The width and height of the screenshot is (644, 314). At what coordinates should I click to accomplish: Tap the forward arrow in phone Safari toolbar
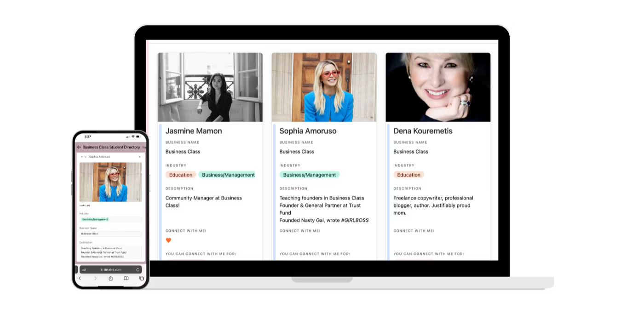95,278
